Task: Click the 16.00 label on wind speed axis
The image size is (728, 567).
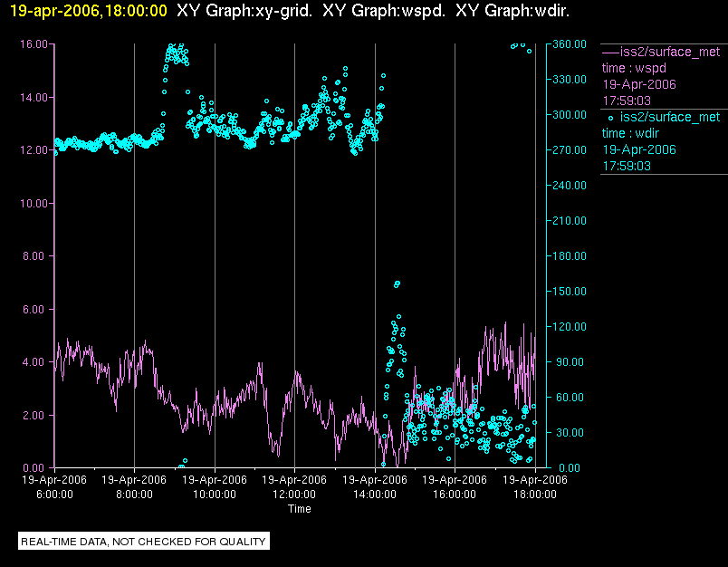Action: pyautogui.click(x=34, y=44)
